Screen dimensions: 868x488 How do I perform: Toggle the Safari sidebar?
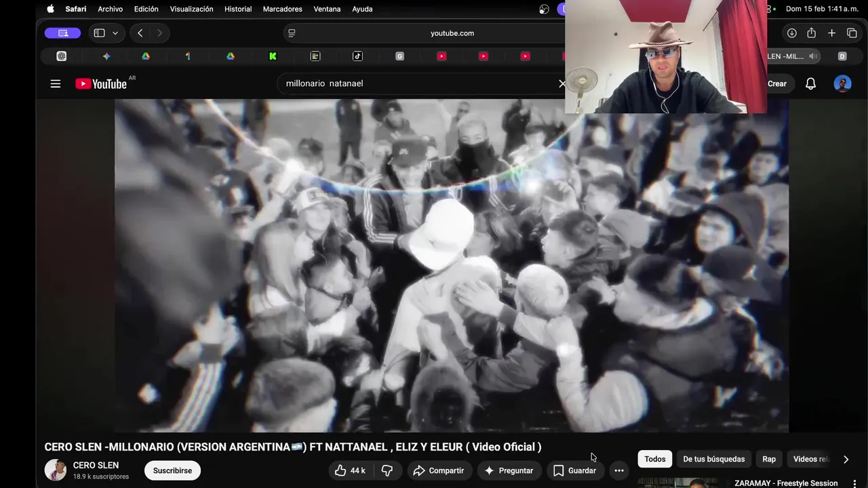coord(99,33)
